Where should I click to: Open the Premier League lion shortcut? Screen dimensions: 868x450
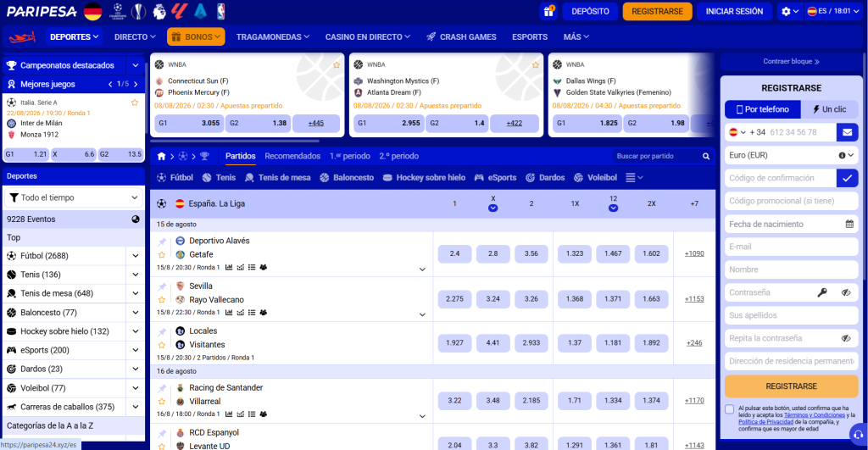(x=159, y=11)
